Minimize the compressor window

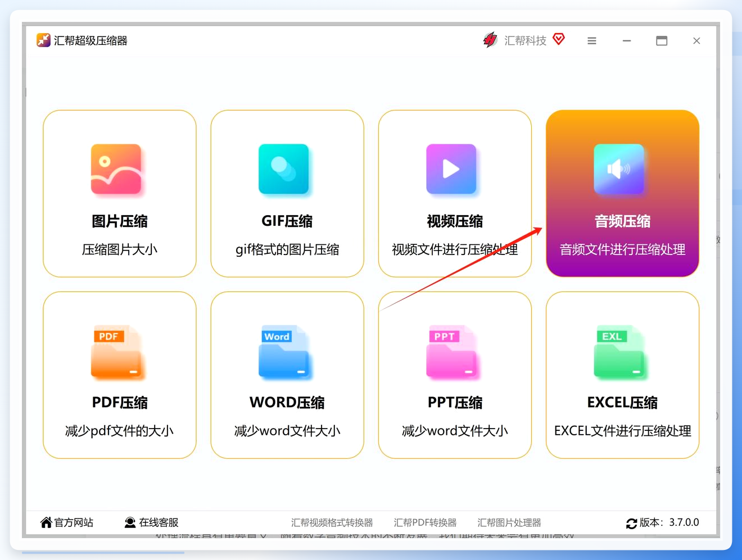(627, 40)
